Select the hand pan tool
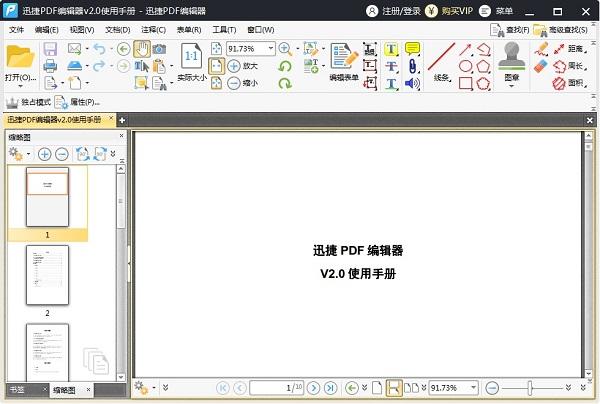 142,49
